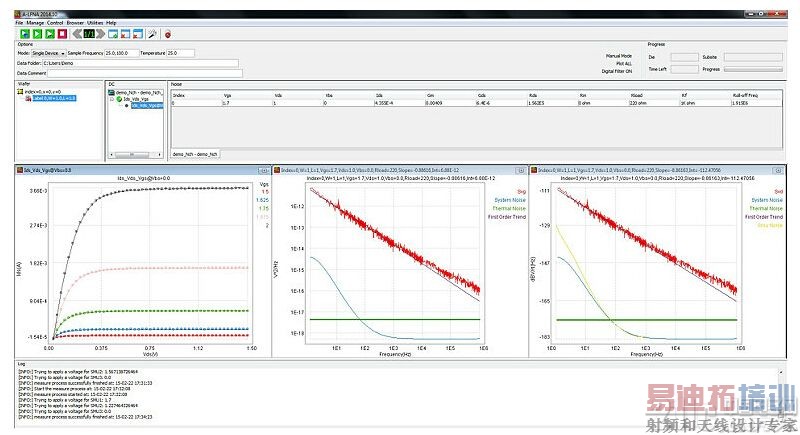Open the Manage menu
This screenshot has width=800, height=435.
tap(35, 23)
